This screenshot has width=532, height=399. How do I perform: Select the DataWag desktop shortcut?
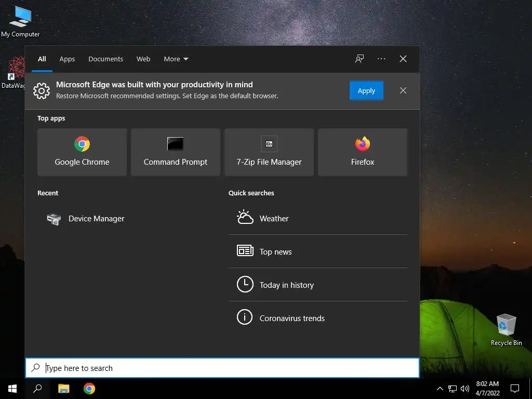[x=13, y=73]
